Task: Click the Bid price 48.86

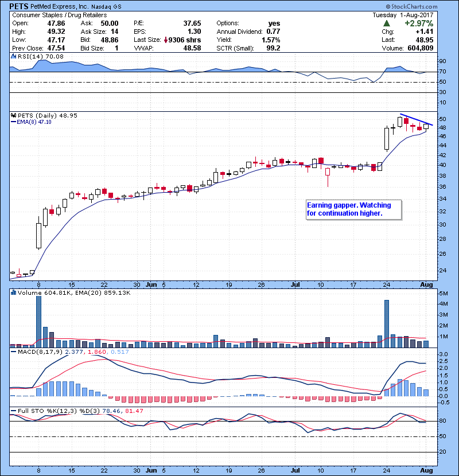Action: 110,40
